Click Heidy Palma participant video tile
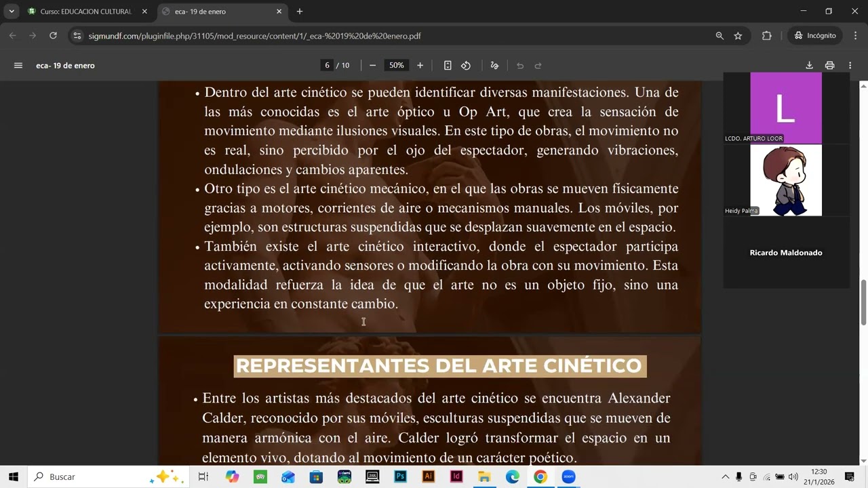 [786, 180]
